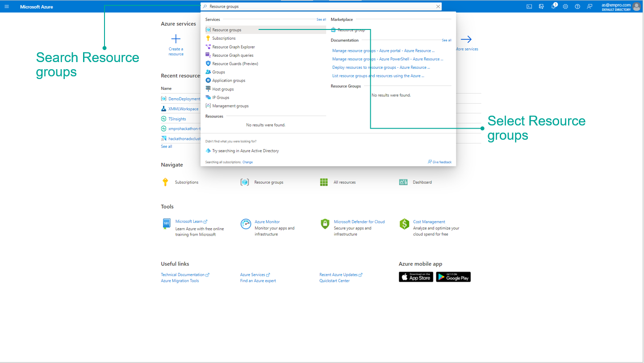Open the as@xmpro.com account menu

coord(621,7)
